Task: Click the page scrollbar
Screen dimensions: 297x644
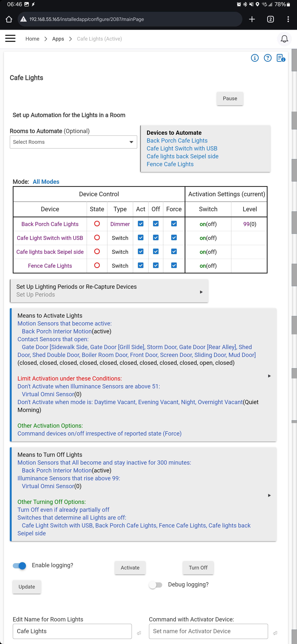Action: tap(294, 346)
